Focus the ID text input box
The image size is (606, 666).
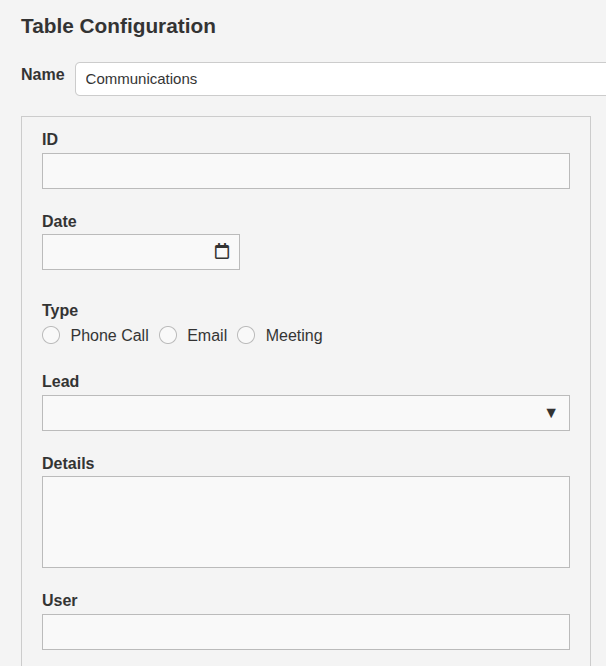(x=305, y=171)
